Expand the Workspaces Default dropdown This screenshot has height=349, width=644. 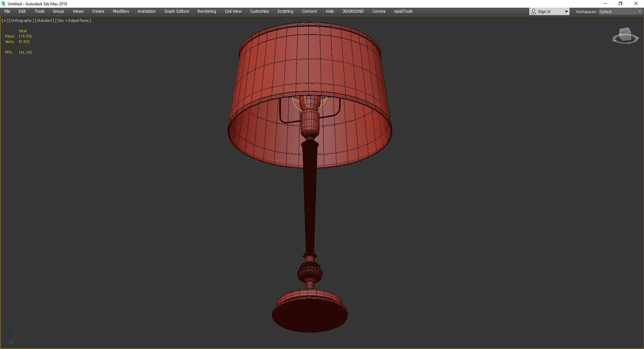click(620, 12)
